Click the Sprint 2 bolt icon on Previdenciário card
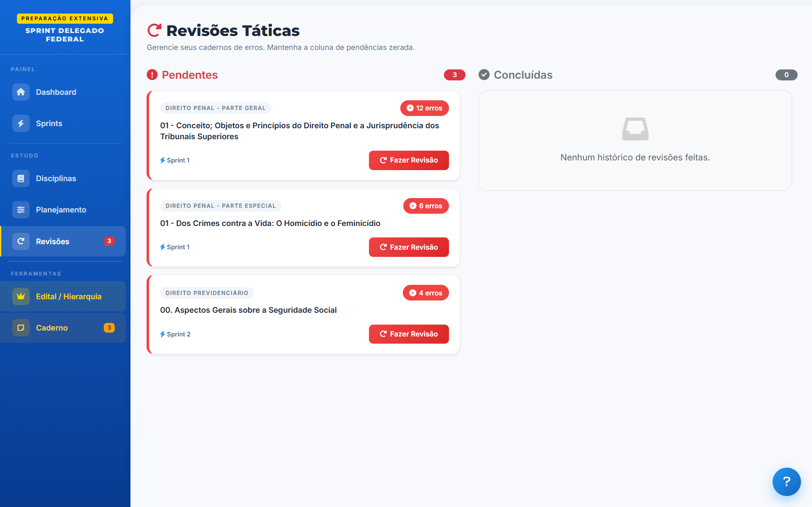Image resolution: width=812 pixels, height=507 pixels. click(163, 334)
